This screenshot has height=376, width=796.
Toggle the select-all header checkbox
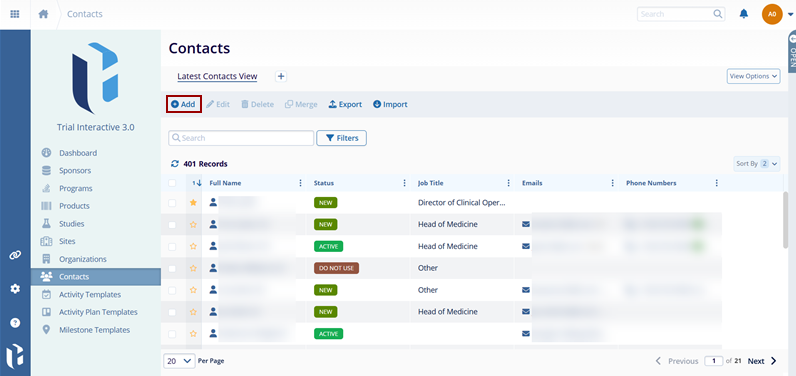click(x=172, y=183)
